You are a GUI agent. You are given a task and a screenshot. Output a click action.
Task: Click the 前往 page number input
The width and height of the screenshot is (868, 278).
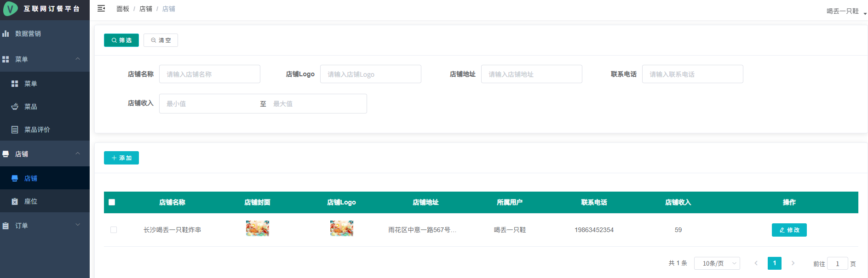(x=837, y=264)
